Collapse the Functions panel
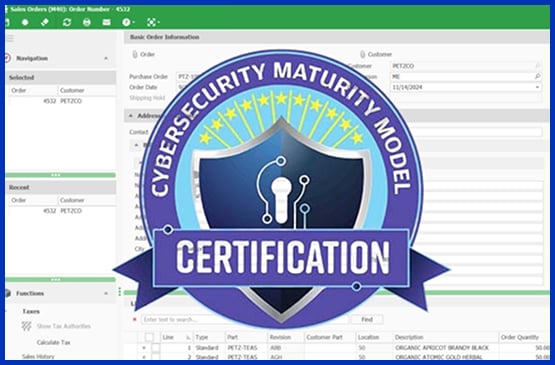 click(x=106, y=293)
